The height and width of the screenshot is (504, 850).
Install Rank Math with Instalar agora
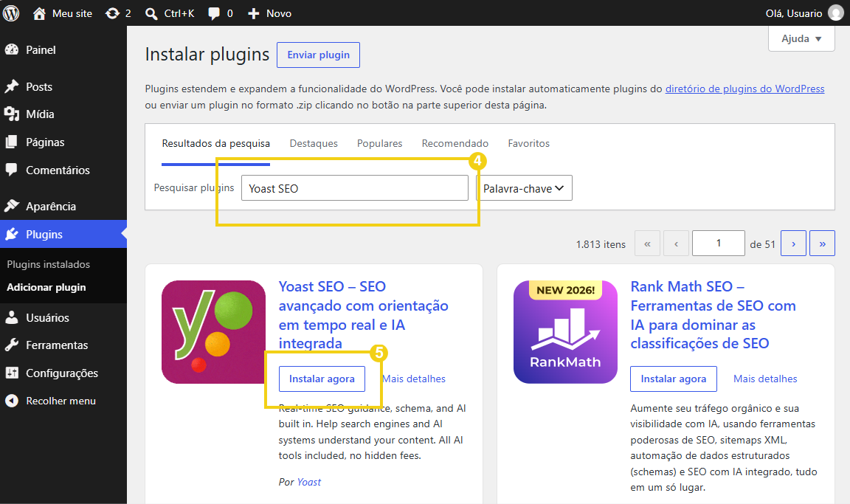(673, 379)
